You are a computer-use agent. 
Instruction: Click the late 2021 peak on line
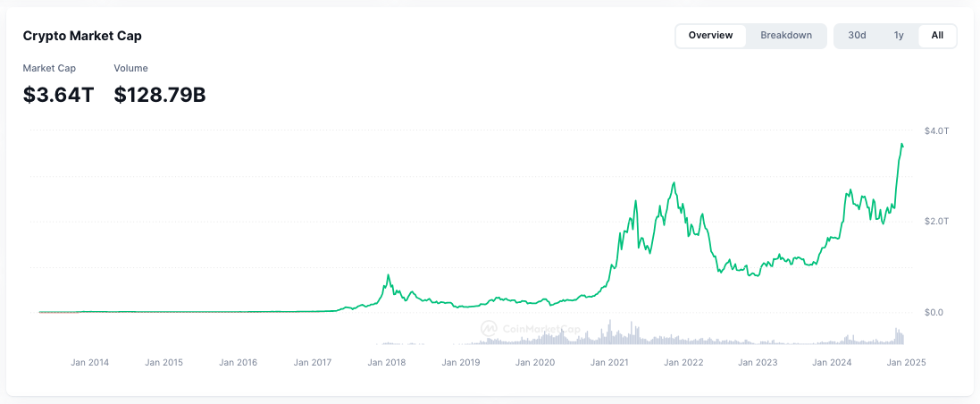(674, 182)
